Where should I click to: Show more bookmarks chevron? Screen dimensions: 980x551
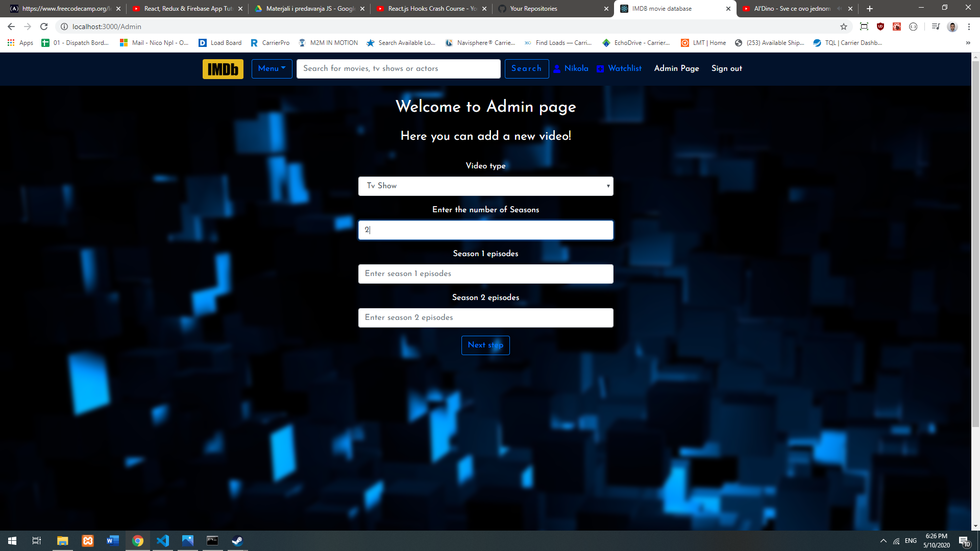tap(968, 43)
